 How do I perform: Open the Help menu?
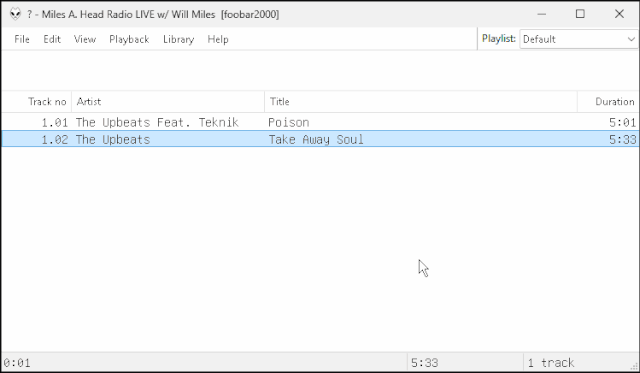point(218,39)
